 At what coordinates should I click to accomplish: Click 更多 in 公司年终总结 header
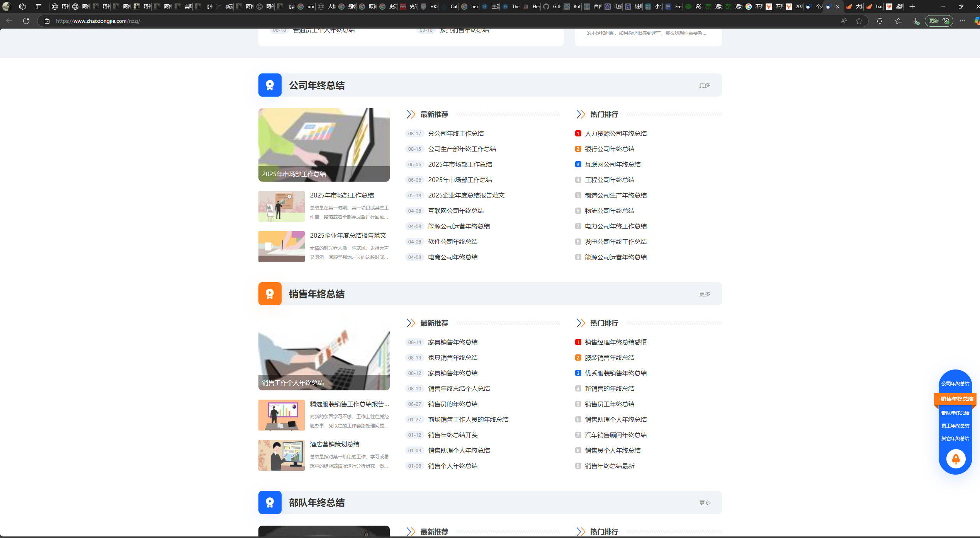pos(704,85)
